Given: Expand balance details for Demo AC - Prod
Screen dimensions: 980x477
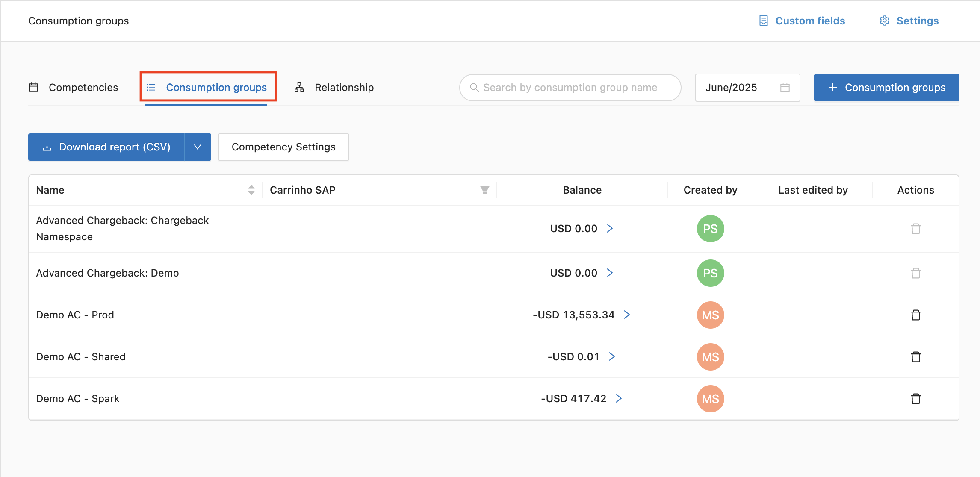Looking at the screenshot, I should pyautogui.click(x=627, y=315).
